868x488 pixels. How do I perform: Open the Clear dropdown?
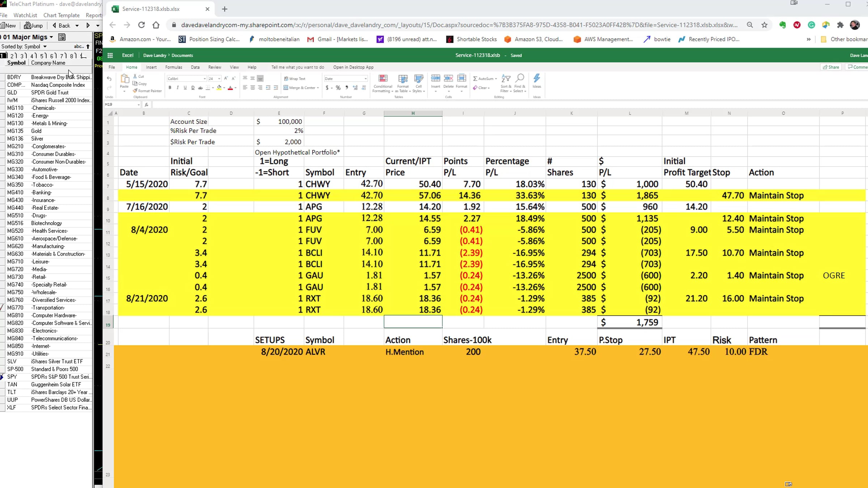(481, 87)
